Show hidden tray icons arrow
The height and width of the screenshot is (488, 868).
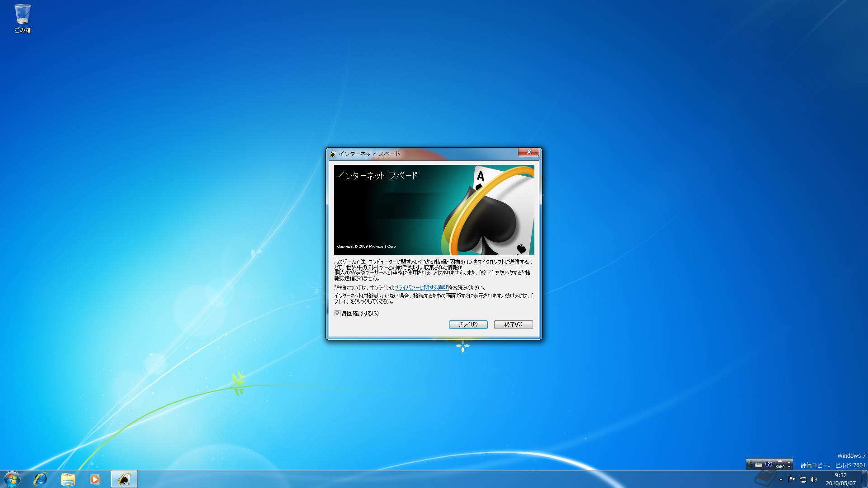coord(781,479)
